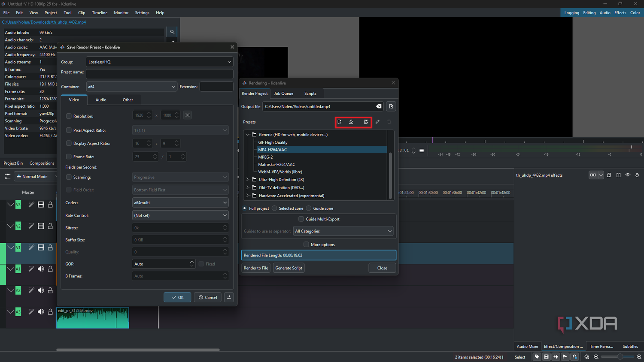Click Cancel in Save Render Preset
This screenshot has width=644, height=362.
[208, 297]
